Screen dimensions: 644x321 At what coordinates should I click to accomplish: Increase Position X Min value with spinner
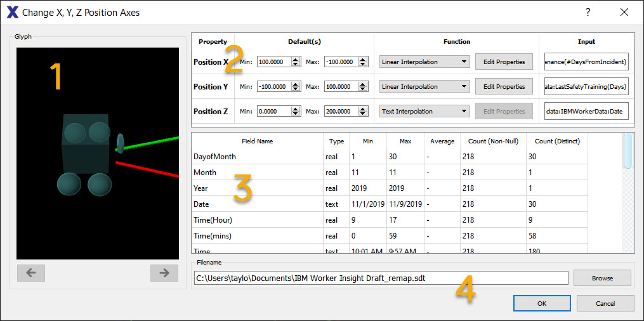tap(295, 60)
